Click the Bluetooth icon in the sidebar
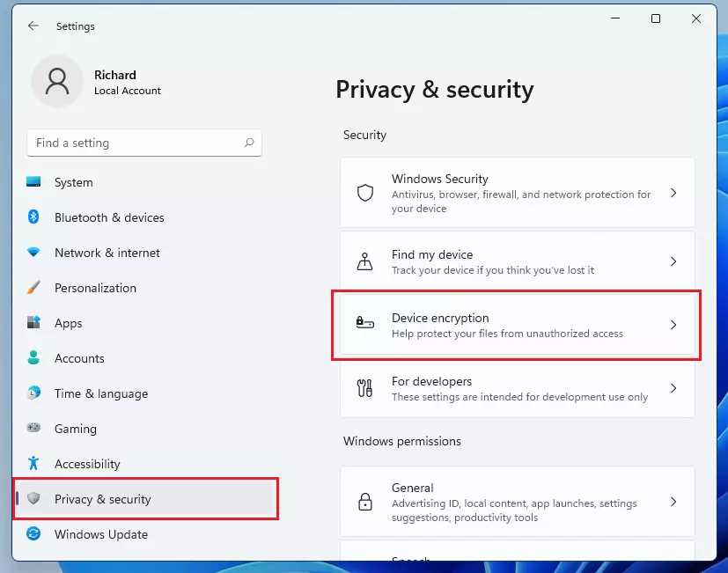Screen dimensions: 728x573 tap(33, 217)
